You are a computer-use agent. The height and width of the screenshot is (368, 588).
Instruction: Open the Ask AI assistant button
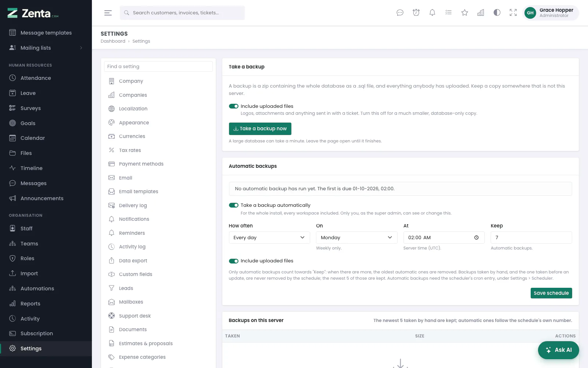coord(558,350)
